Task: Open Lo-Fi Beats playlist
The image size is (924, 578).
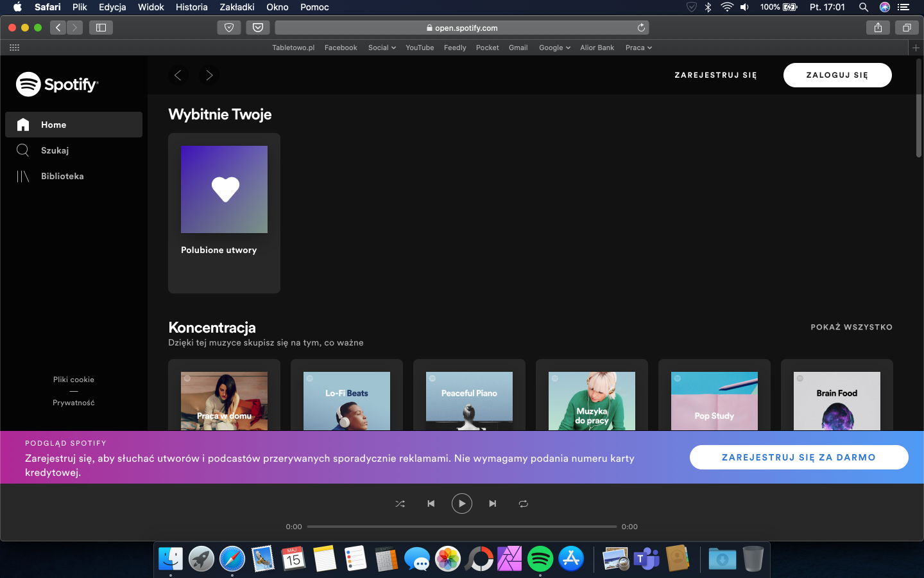Action: click(346, 395)
